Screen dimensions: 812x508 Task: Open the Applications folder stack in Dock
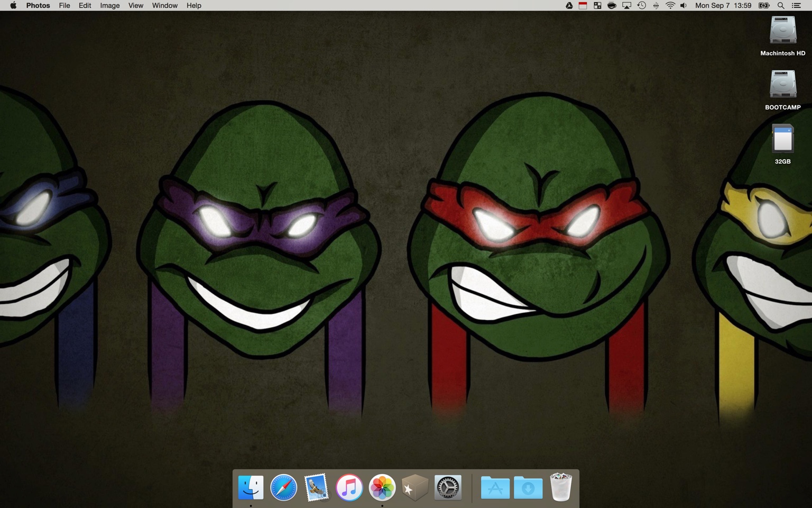[x=495, y=487]
